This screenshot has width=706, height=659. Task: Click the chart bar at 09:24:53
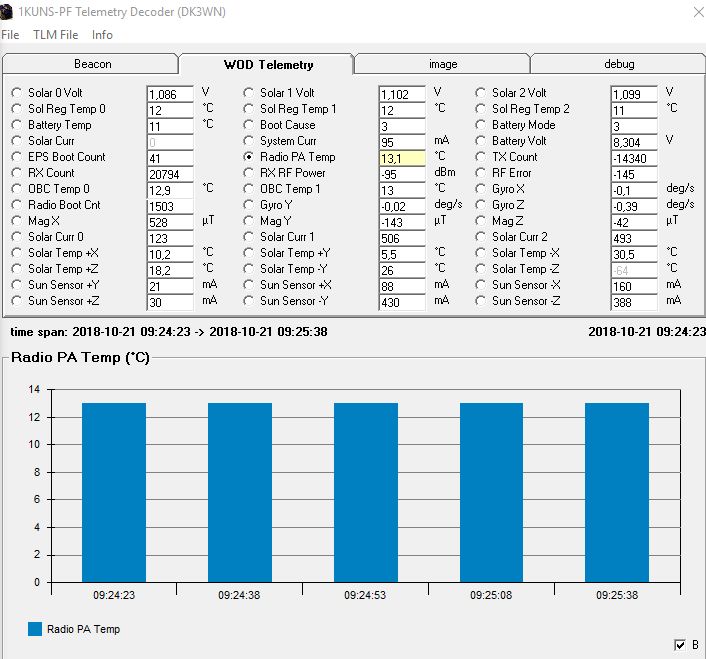pyautogui.click(x=366, y=492)
